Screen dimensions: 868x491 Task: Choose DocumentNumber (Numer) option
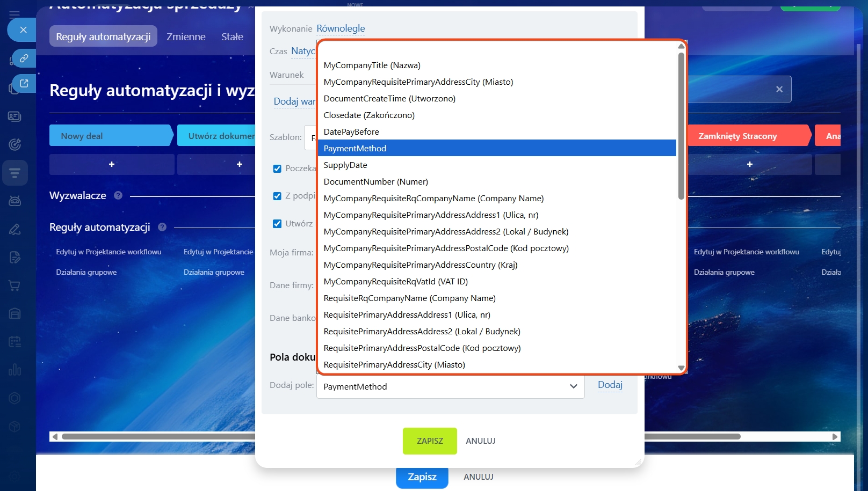(497, 182)
